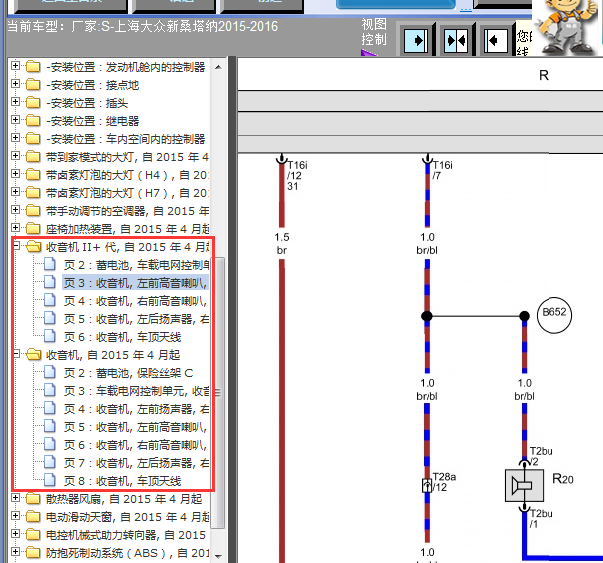The width and height of the screenshot is (603, 563).
Task: Click the T16i/7 connector label
Action: (x=442, y=170)
